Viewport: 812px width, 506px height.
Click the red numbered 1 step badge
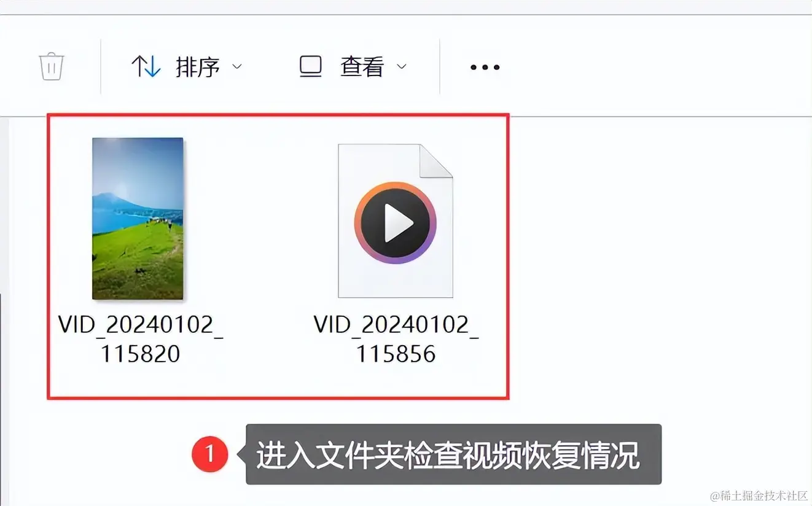(209, 454)
